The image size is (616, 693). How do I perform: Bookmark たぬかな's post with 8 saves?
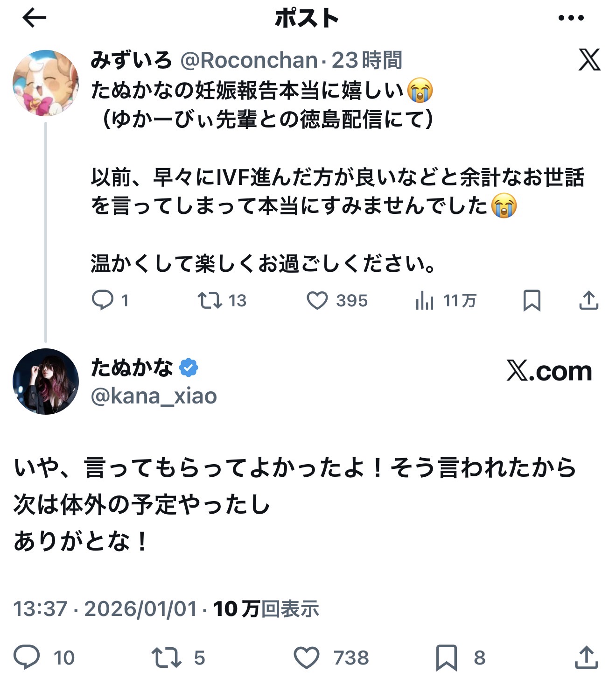point(446,657)
